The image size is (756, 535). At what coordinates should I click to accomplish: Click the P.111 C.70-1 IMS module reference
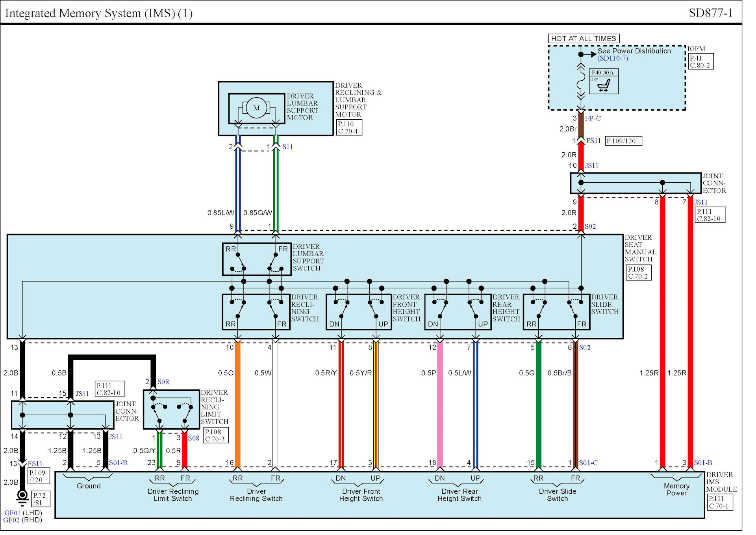pos(720,502)
